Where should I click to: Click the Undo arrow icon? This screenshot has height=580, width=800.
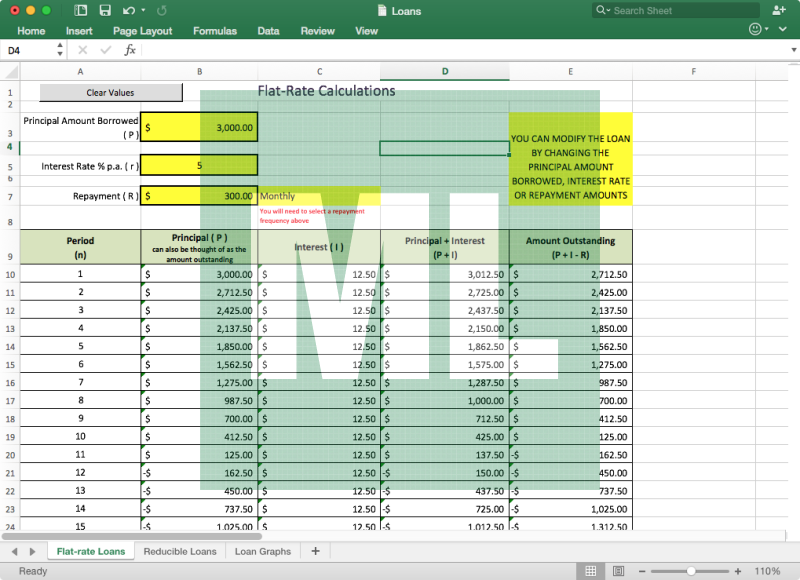128,11
